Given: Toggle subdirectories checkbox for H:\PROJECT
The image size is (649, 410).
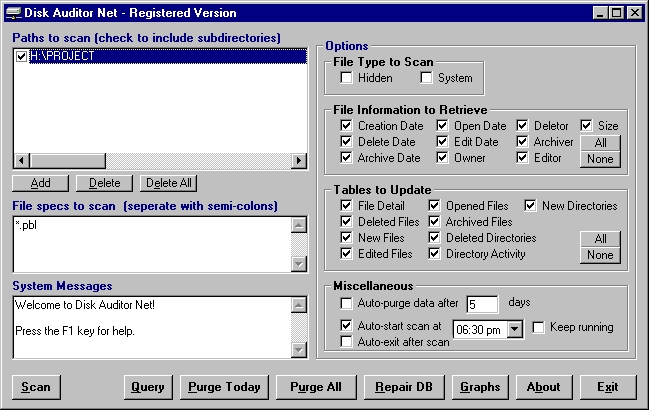Looking at the screenshot, I should [22, 56].
